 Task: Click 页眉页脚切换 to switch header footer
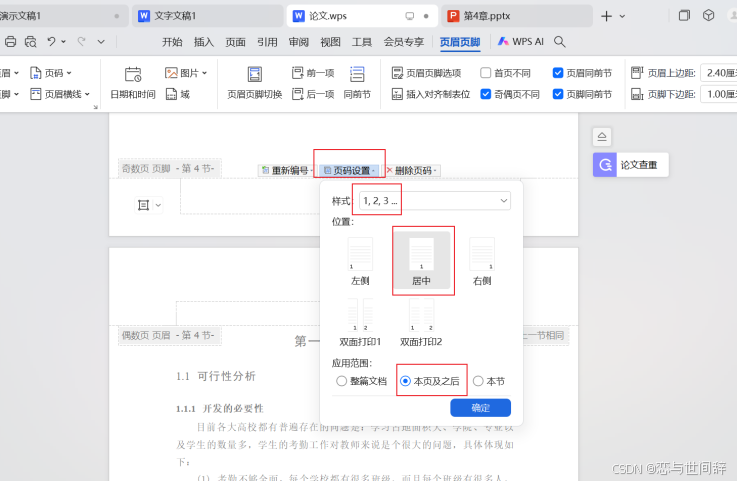pyautogui.click(x=255, y=83)
